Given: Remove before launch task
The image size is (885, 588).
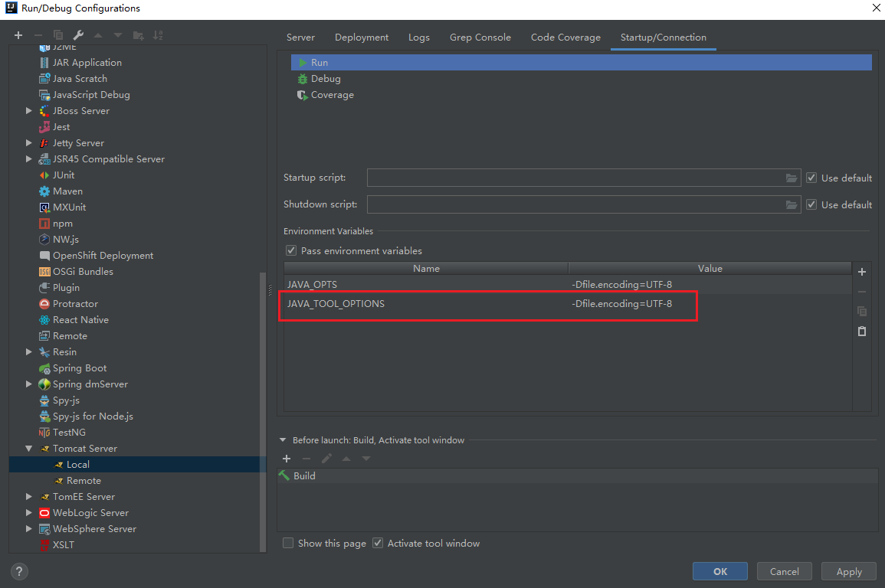Looking at the screenshot, I should (306, 459).
